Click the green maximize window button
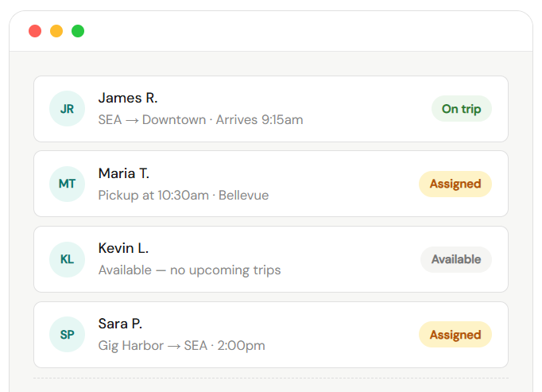Screen dimensions: 542x392 [78, 31]
